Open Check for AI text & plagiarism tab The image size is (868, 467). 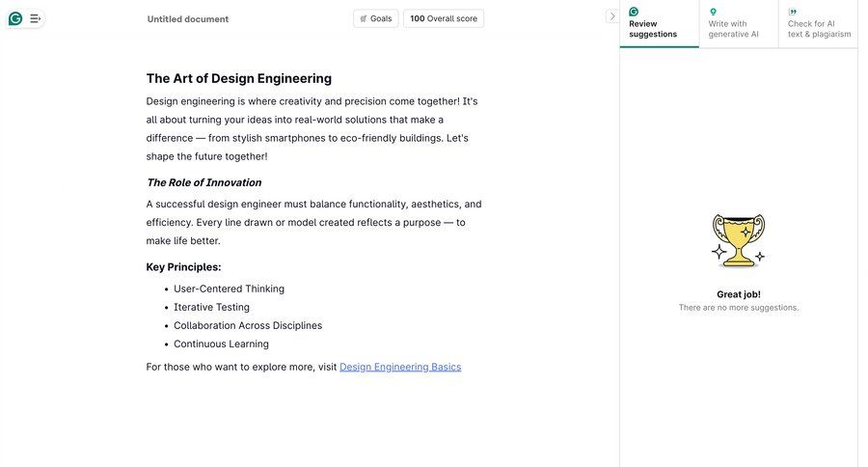(x=818, y=24)
